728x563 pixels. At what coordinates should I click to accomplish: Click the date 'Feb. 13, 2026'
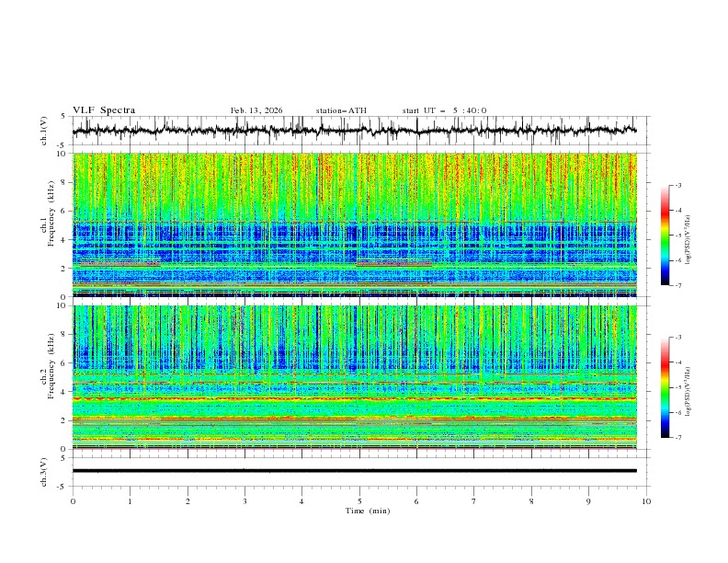pyautogui.click(x=256, y=110)
